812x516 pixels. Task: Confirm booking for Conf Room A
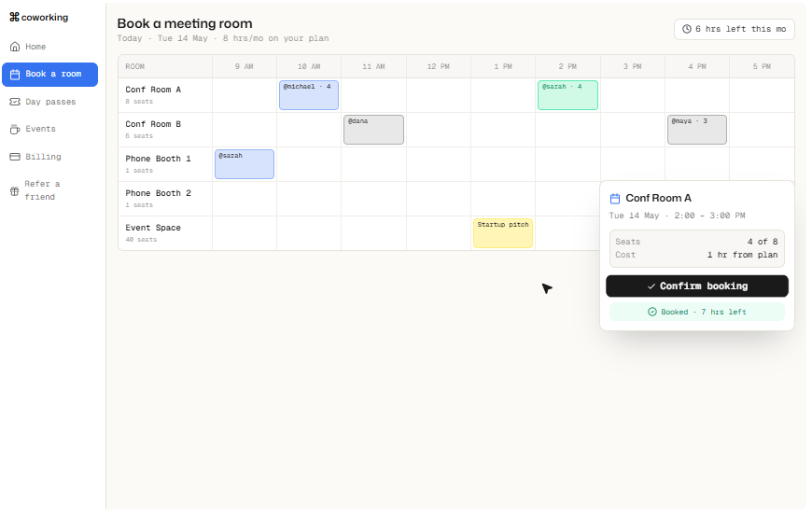click(x=697, y=286)
